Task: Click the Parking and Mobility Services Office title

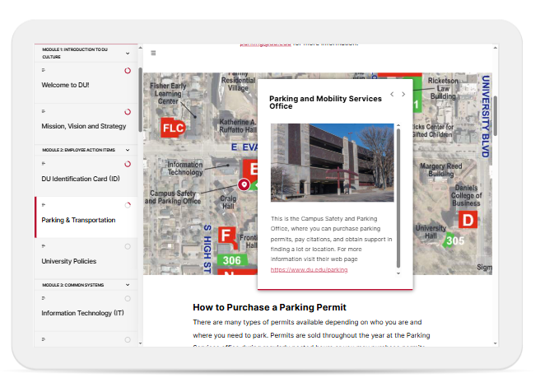Action: (325, 102)
